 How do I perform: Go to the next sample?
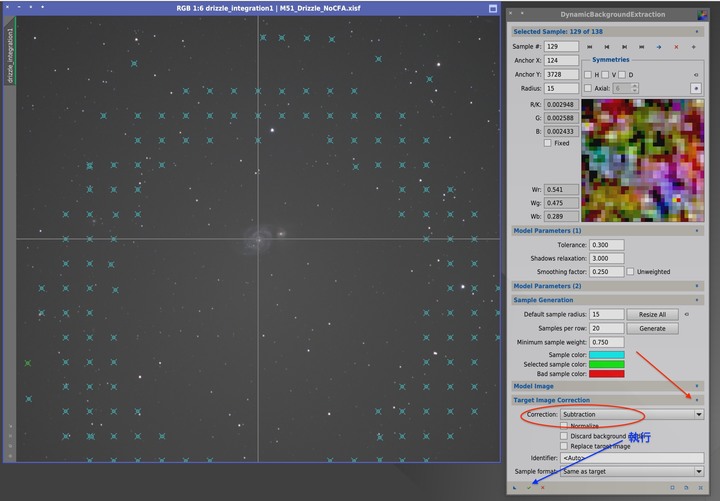(624, 47)
